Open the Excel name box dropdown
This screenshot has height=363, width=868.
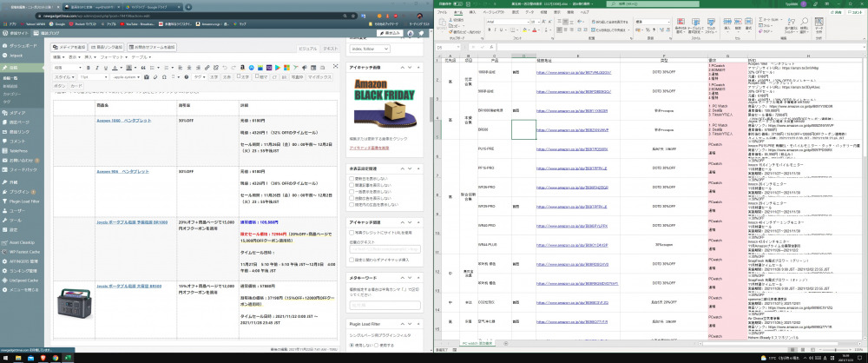pos(458,47)
